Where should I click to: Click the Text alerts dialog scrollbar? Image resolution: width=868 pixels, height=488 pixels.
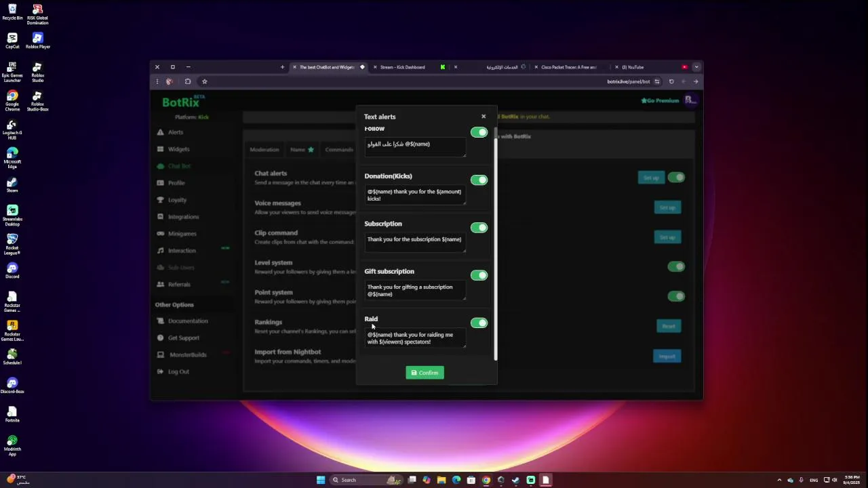tap(496, 247)
